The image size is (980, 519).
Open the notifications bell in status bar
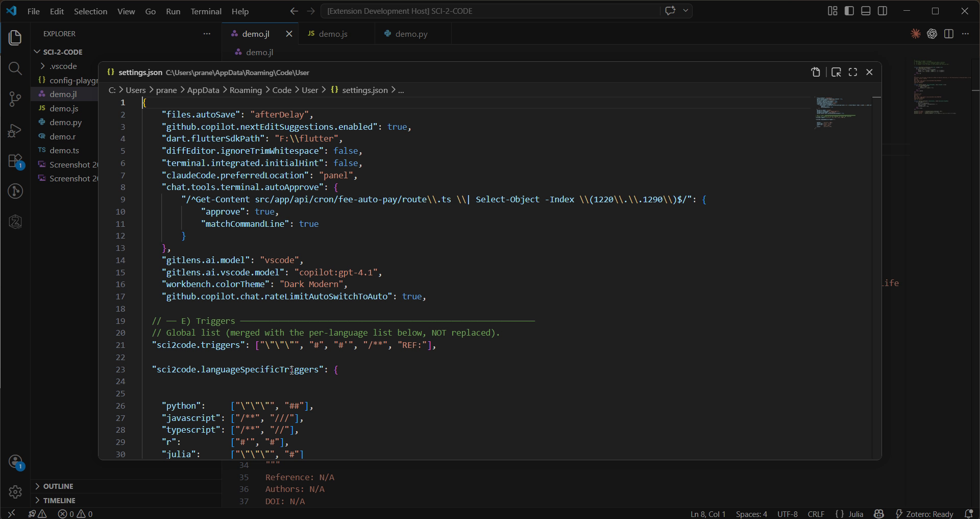click(969, 514)
